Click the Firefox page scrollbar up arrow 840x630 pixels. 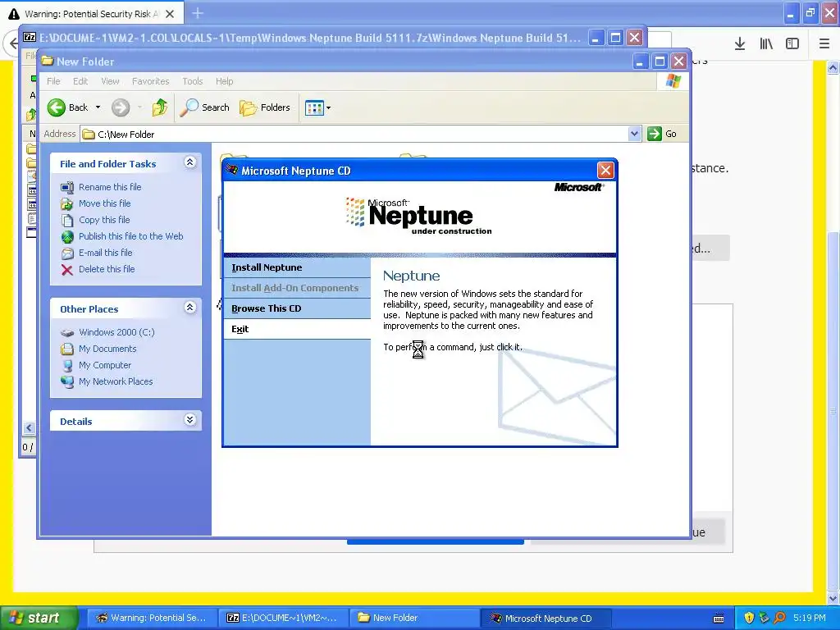(x=833, y=67)
